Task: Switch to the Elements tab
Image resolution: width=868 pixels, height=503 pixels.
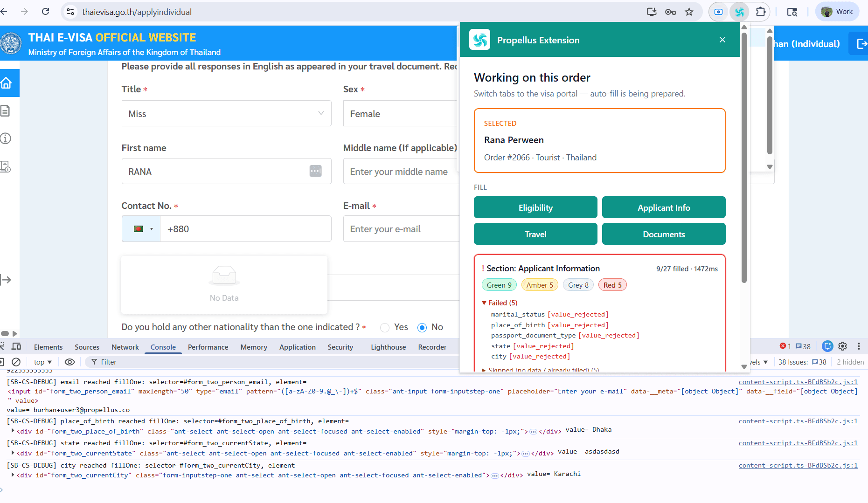Action: click(48, 347)
